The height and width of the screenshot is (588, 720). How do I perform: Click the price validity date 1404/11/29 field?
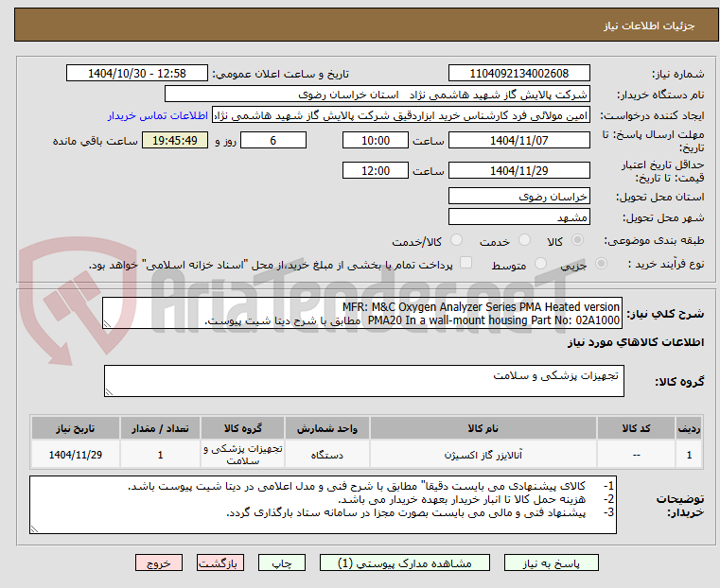[x=518, y=170]
